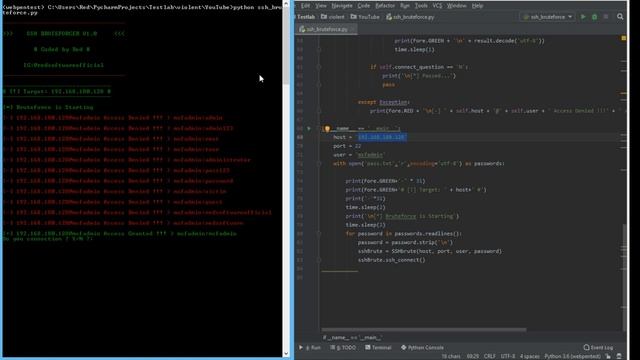This screenshot has width=640, height=360.
Task: Change the 4 spaces indent setting
Action: click(529, 356)
